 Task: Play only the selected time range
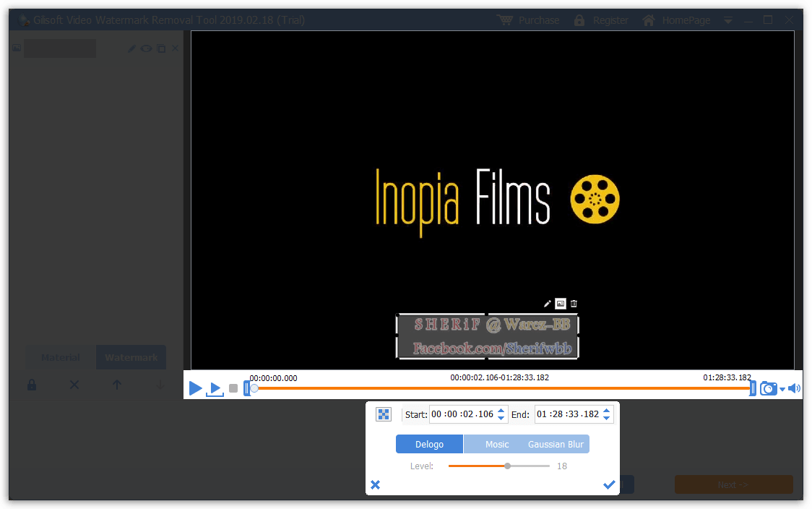[x=215, y=389]
